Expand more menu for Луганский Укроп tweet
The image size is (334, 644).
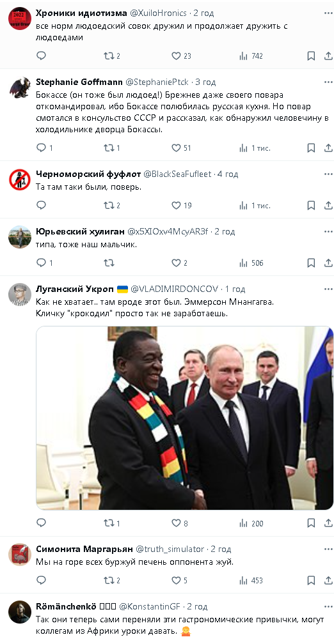(x=328, y=289)
